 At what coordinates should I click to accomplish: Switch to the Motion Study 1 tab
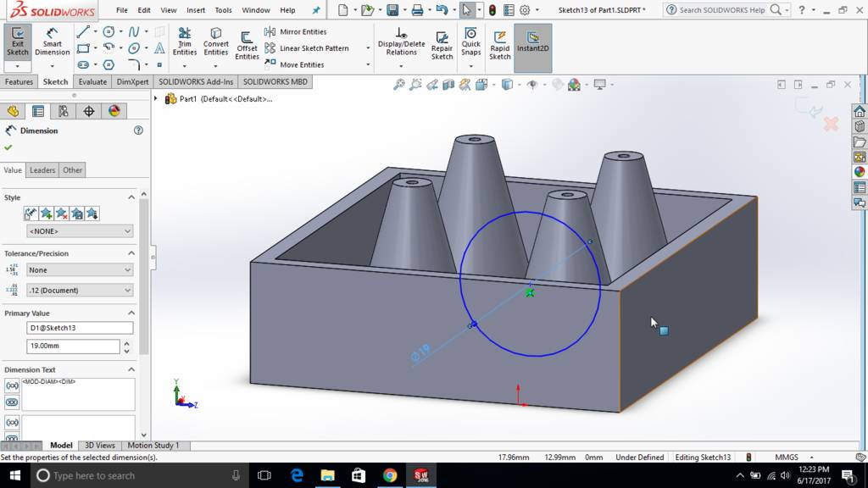(x=153, y=446)
